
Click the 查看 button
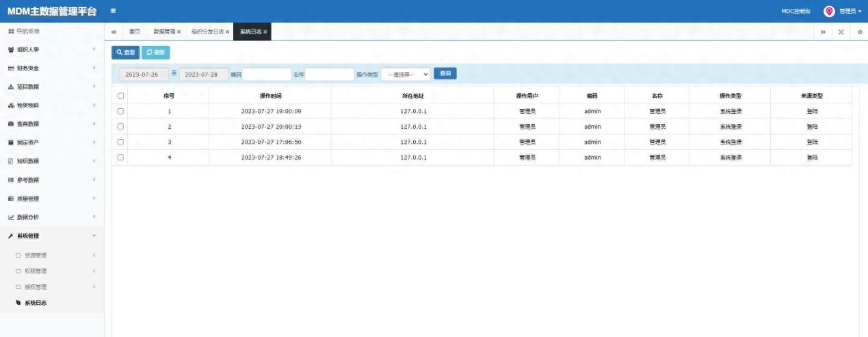(125, 52)
